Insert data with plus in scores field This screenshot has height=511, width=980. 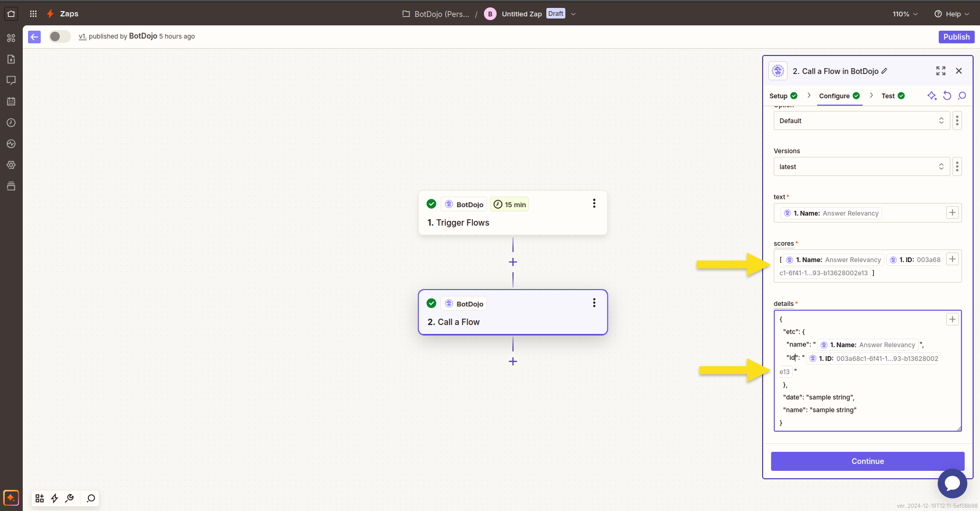click(952, 259)
